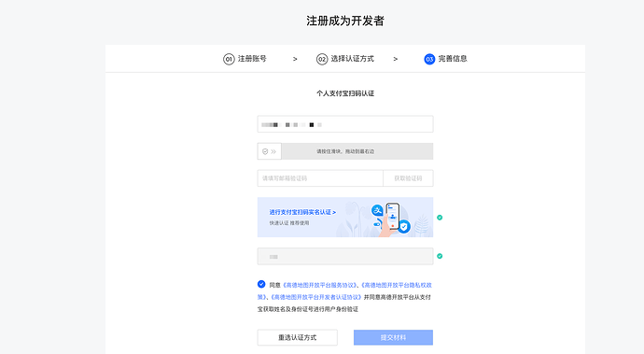Screen dimensions: 644x354
Task: Click the phone illustration in the banner
Action: click(392, 215)
